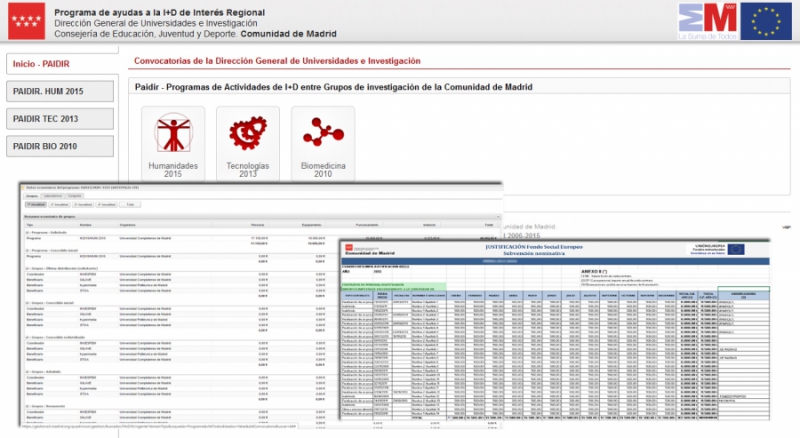Open the PAIDIR TEC 2013 sidebar item
Viewport: 800px width, 438px height.
click(x=60, y=119)
